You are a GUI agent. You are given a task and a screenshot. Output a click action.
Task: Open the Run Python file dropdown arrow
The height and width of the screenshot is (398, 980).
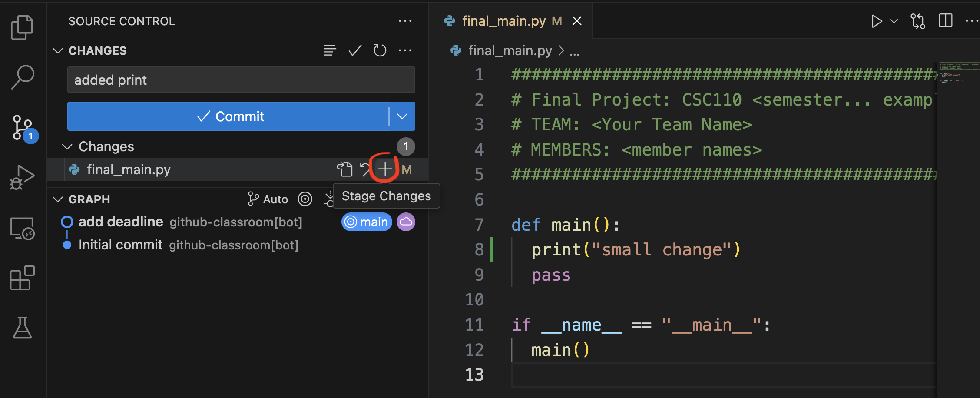(894, 21)
